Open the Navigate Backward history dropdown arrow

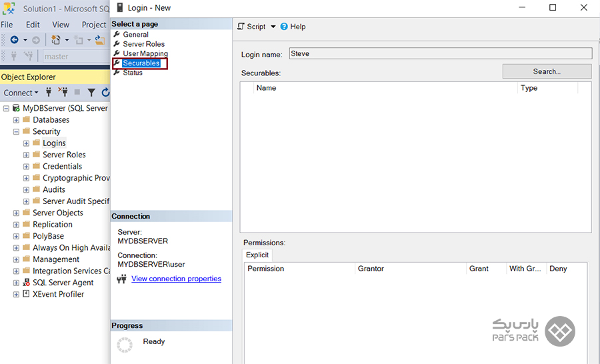(25, 40)
